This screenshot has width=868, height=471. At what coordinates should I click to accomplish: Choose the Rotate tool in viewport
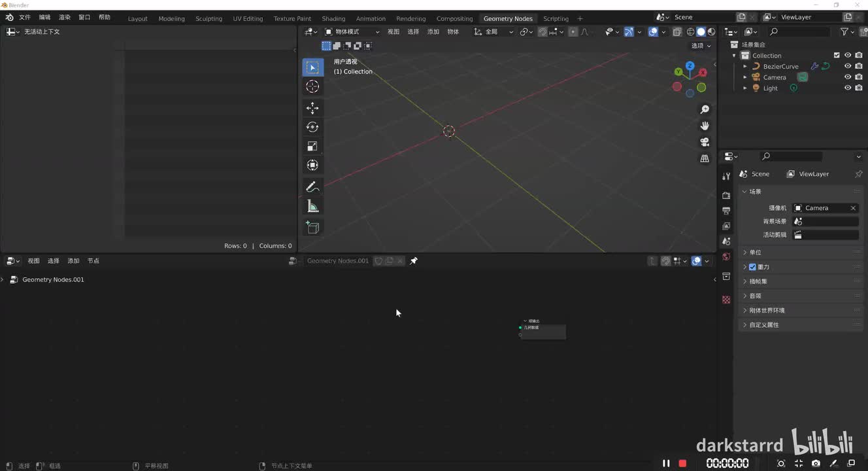[x=312, y=127]
